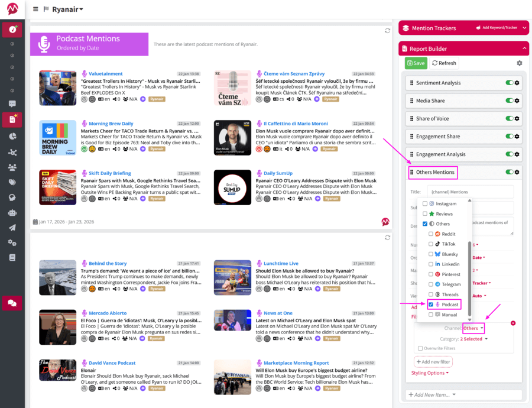Open the robot assistant icon in the sidebar
532x408 pixels.
tap(12, 212)
